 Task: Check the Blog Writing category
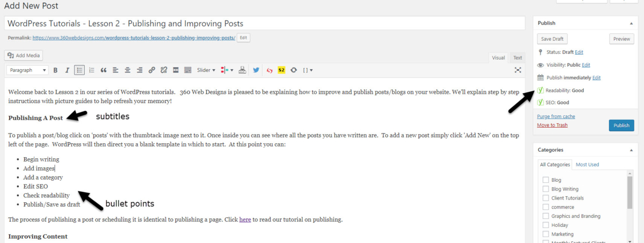click(x=546, y=189)
